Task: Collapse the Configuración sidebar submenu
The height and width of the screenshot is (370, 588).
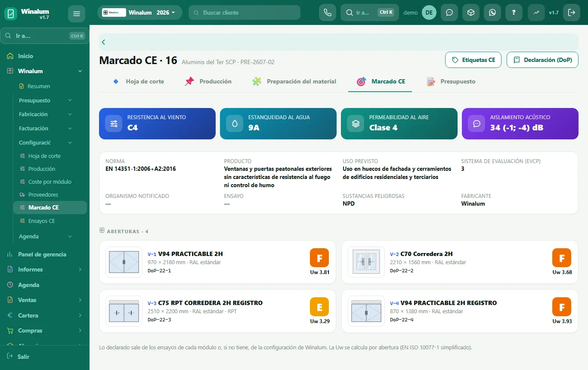Action: [70, 142]
